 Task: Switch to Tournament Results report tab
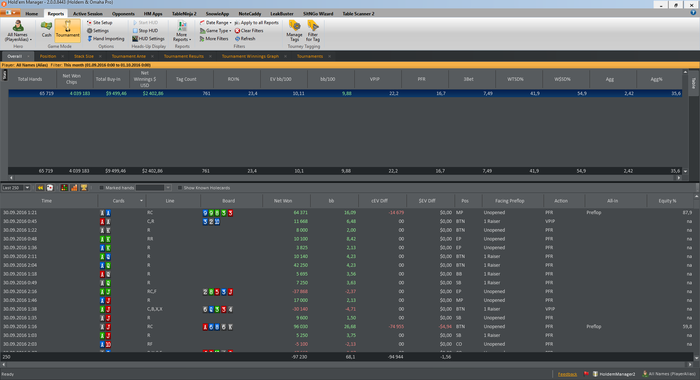pos(183,56)
